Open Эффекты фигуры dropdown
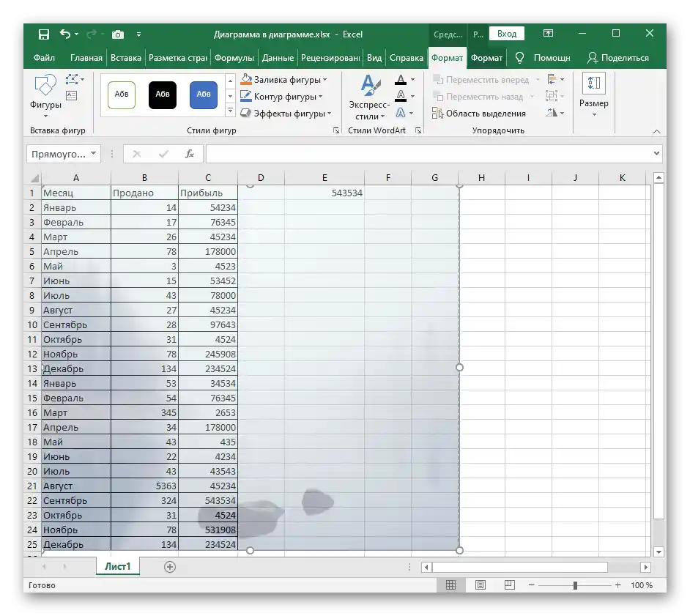This screenshot has height=616, width=690. click(x=286, y=114)
